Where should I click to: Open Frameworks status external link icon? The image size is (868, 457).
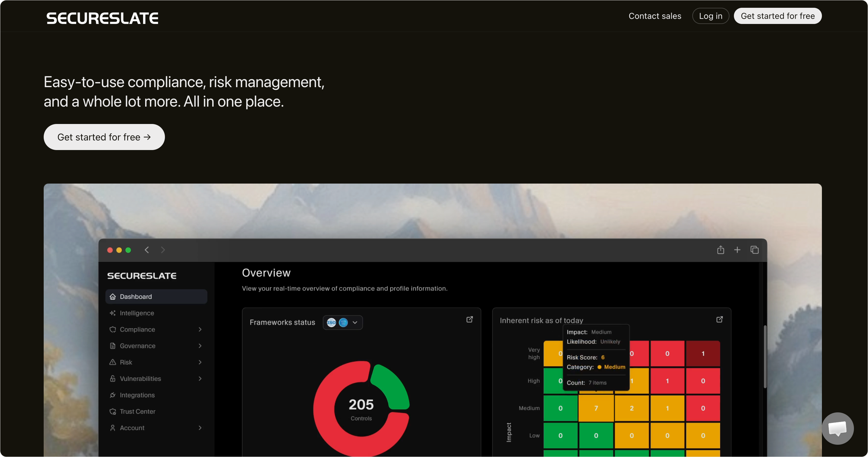click(x=469, y=319)
